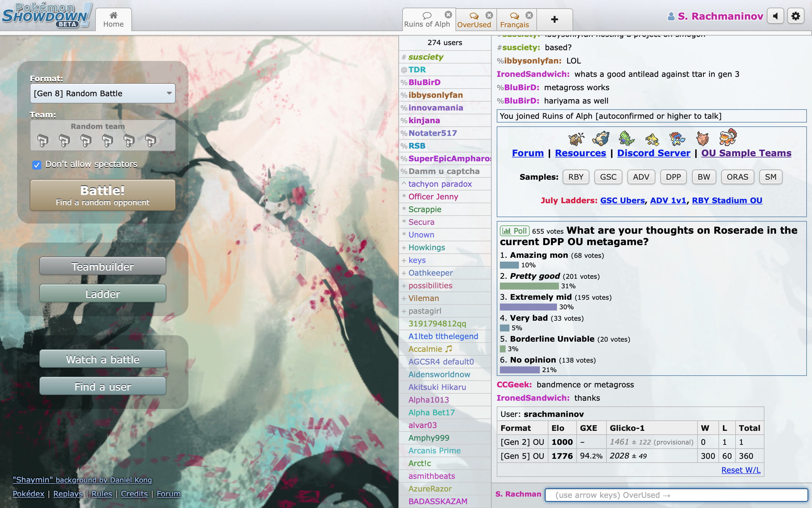The height and width of the screenshot is (508, 812).
Task: Open the Replays footer link
Action: pos(68,493)
